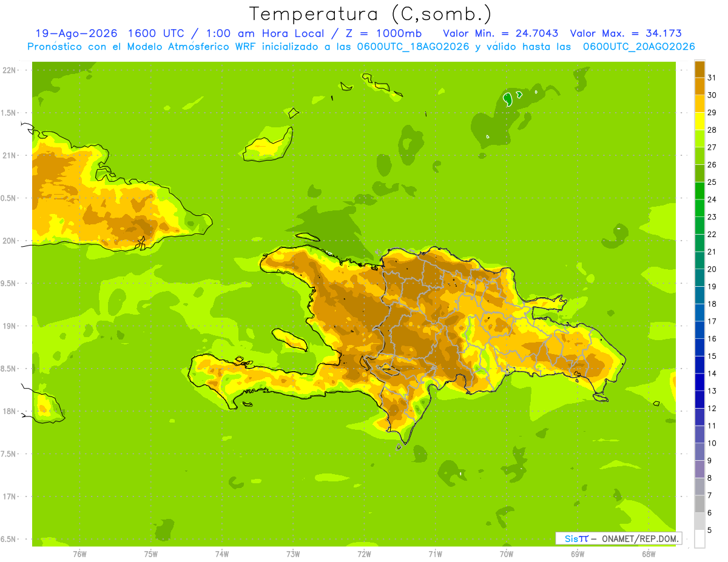Click the "19N" latitude axis label
Viewport: 728px width, 562px height.
point(10,326)
